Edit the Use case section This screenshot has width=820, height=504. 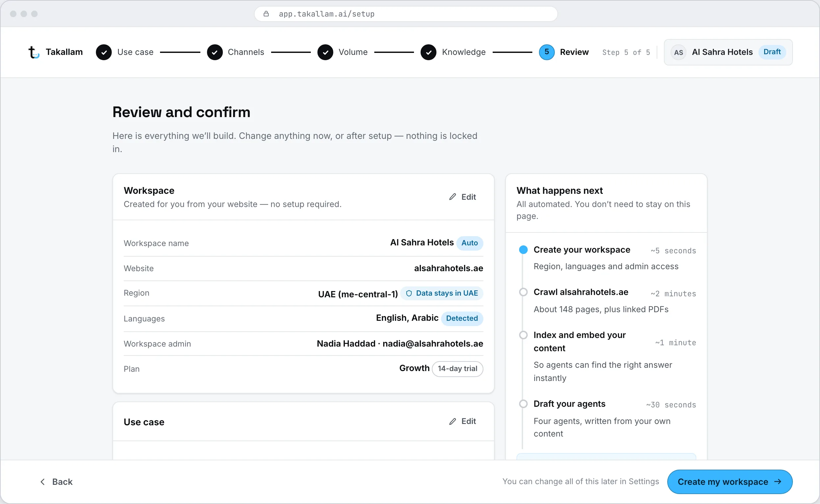pos(463,421)
